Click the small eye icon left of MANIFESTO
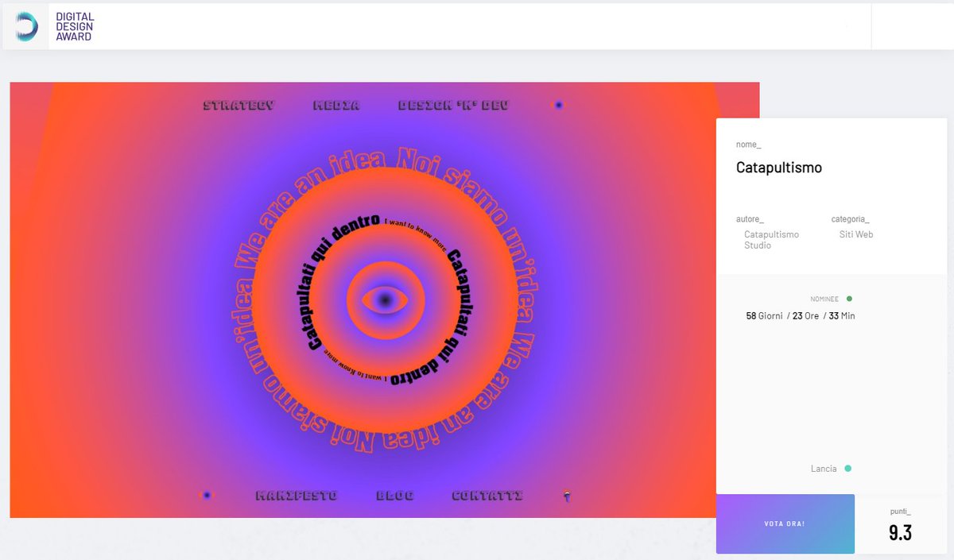Image resolution: width=954 pixels, height=560 pixels. [x=207, y=495]
